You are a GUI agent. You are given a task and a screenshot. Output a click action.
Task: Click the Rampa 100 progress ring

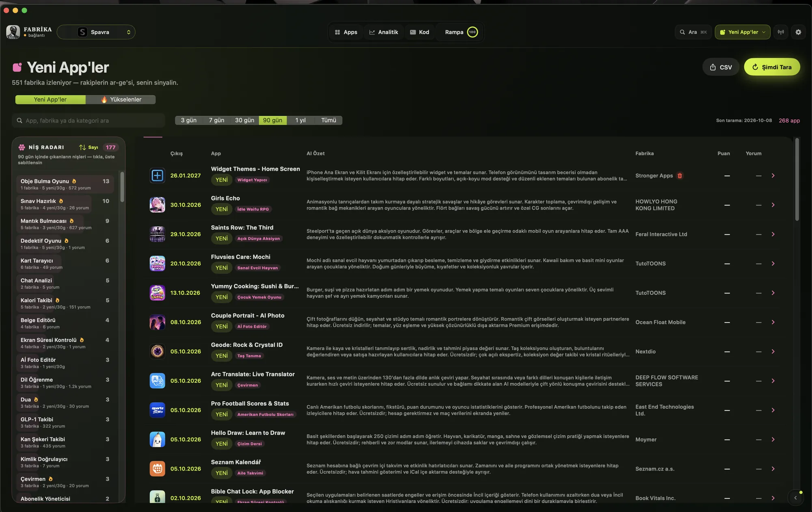coord(472,32)
